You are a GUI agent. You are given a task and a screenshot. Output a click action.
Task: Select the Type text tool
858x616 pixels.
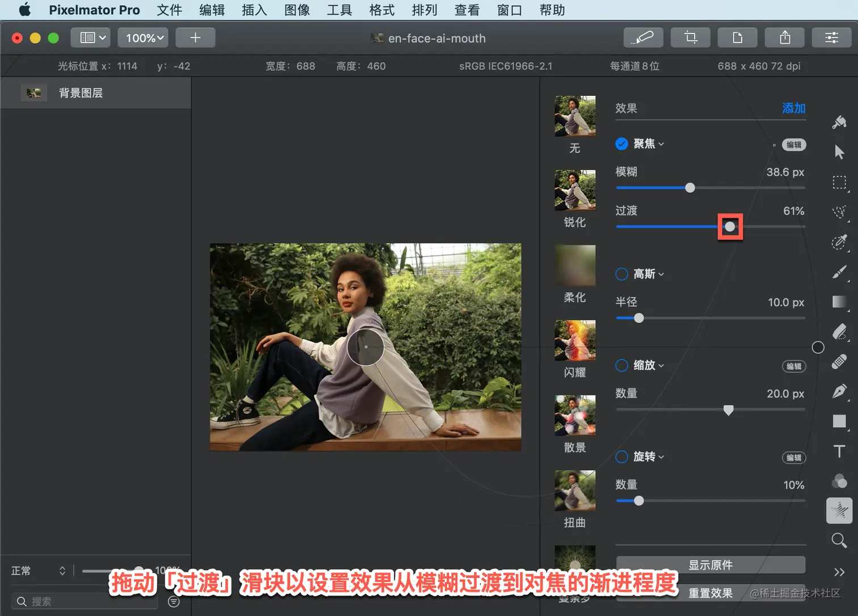pos(839,451)
